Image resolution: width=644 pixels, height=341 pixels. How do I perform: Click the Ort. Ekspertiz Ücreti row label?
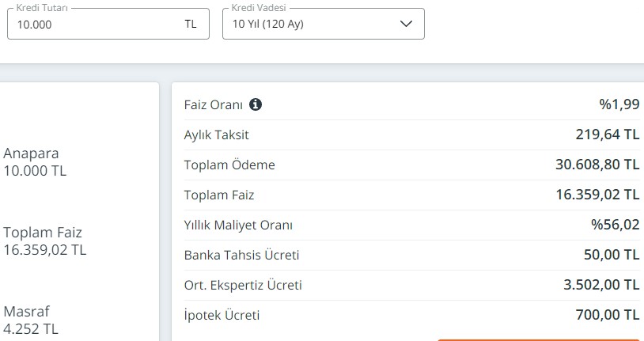[x=243, y=285]
